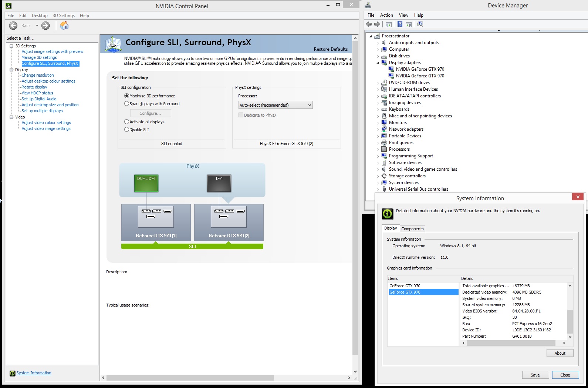Select Activate all displays radio button
Screen dimensions: 588x388
pos(126,122)
